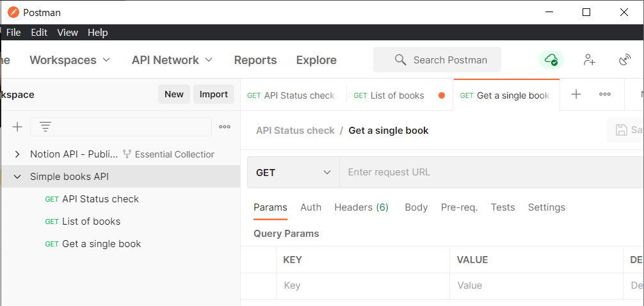
Task: Click unsaved orange dot on List of books tab
Action: [x=442, y=95]
